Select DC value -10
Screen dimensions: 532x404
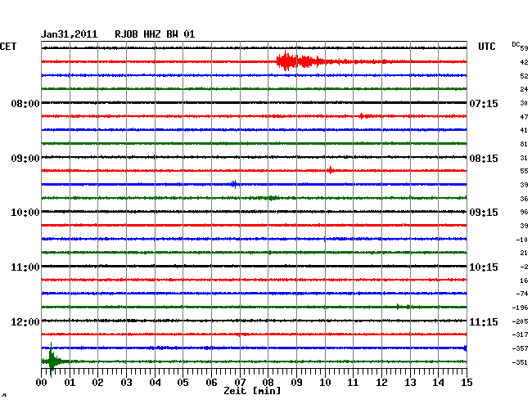(x=522, y=240)
